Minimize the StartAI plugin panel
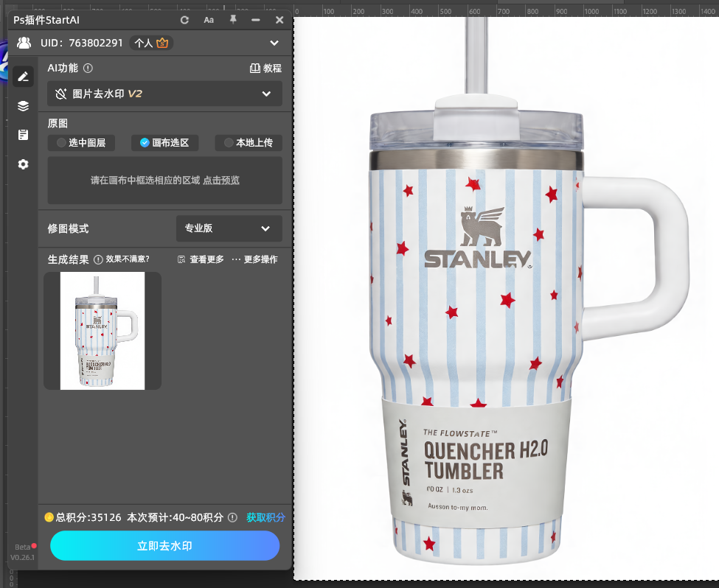 pos(256,20)
